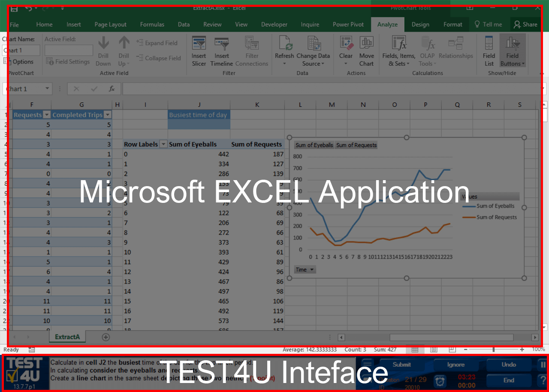
Task: Click the Field Buttons icon
Action: [513, 43]
